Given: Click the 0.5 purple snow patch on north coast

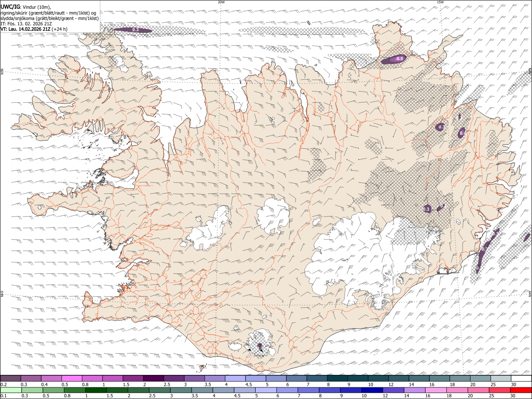Looking at the screenshot, I should (x=394, y=59).
